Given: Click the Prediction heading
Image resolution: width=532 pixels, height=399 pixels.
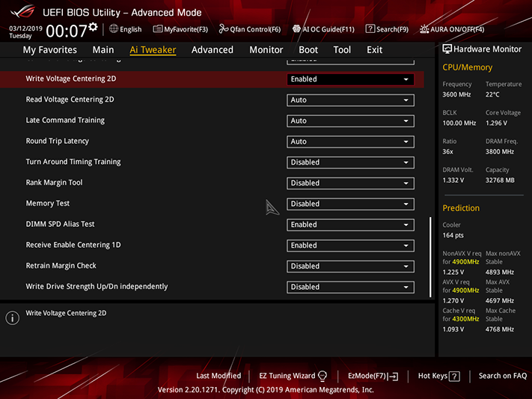Looking at the screenshot, I should click(461, 208).
